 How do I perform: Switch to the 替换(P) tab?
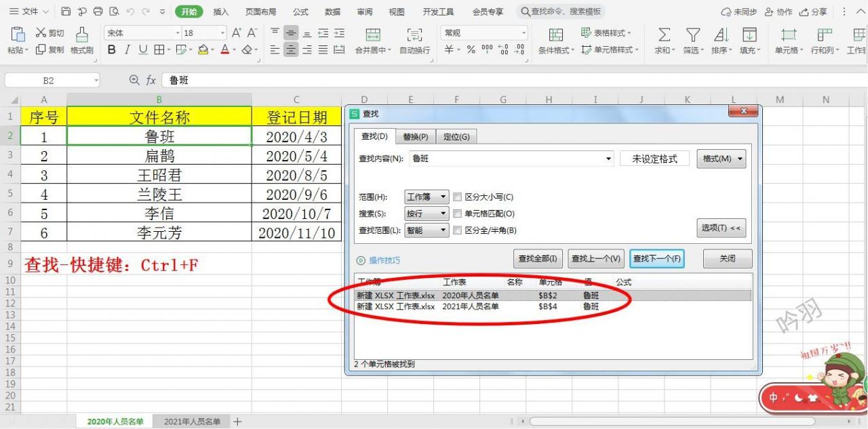click(415, 137)
